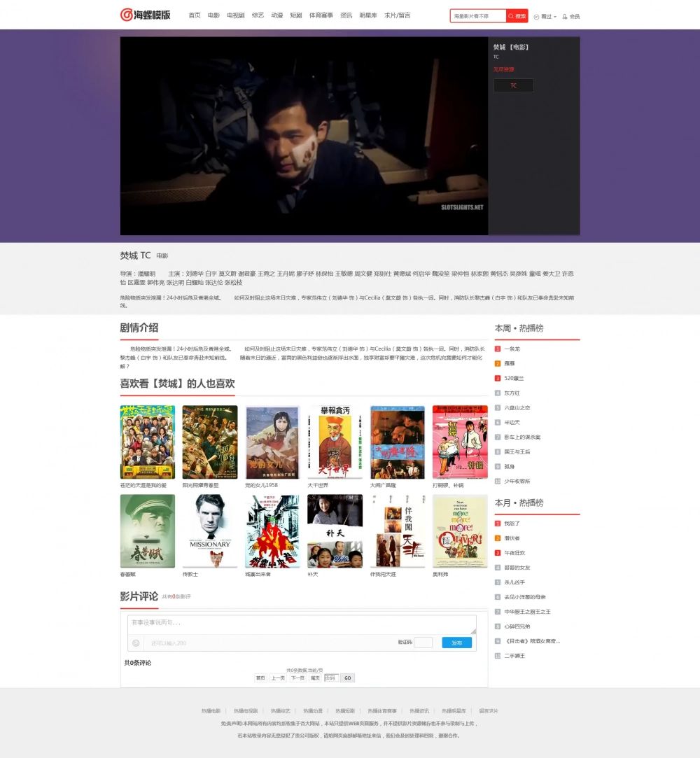Click the GO pagination button
The image size is (700, 758).
click(348, 678)
